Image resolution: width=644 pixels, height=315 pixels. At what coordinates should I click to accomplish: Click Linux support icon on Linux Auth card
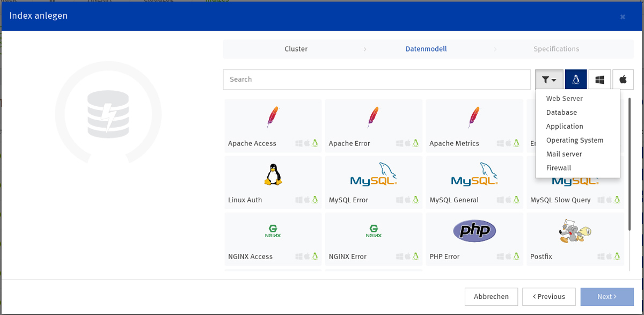click(x=316, y=200)
